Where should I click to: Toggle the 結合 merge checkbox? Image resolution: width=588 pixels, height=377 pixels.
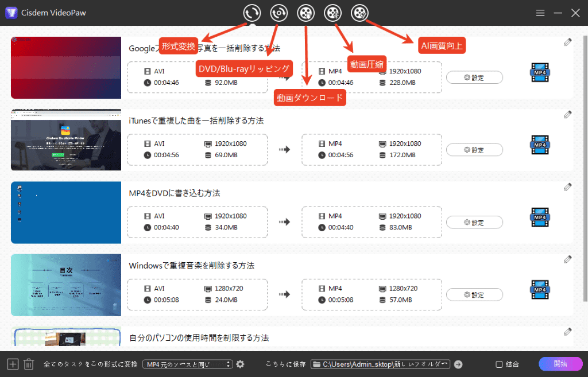499,364
